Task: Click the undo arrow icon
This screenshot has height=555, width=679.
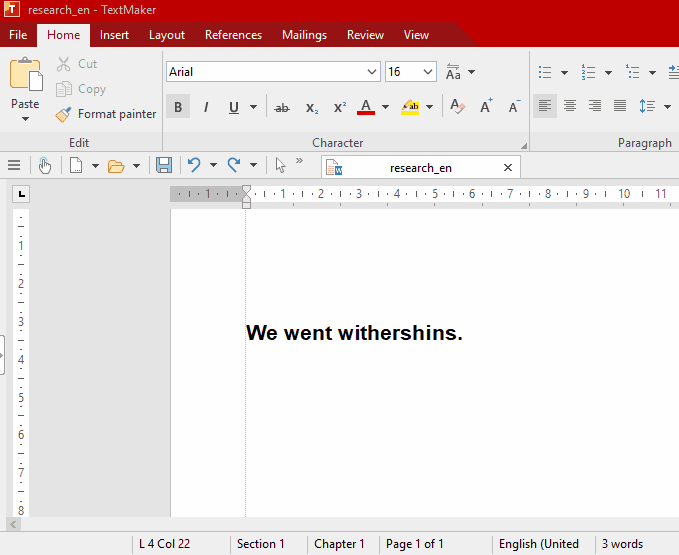Action: coord(194,165)
